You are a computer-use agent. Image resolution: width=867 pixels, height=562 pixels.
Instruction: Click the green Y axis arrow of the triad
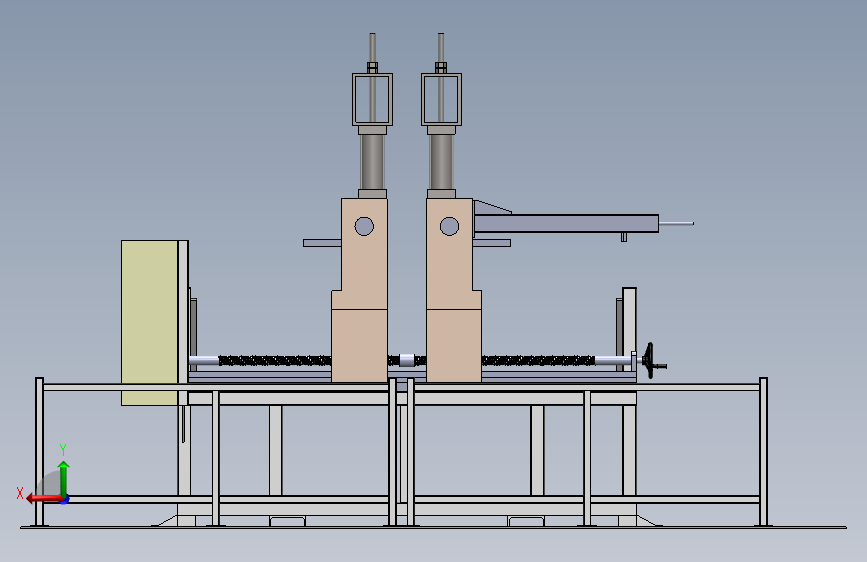tap(64, 478)
